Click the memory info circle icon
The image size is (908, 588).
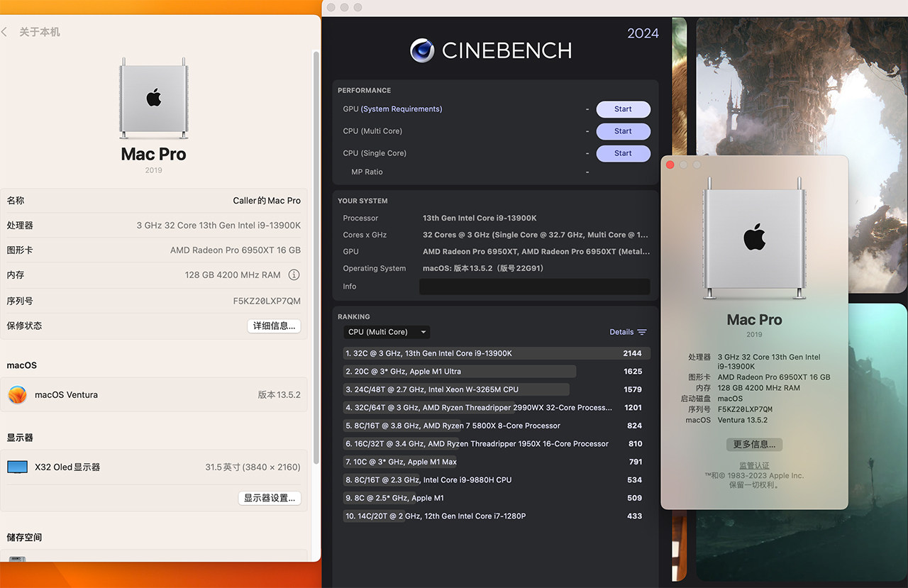click(294, 274)
